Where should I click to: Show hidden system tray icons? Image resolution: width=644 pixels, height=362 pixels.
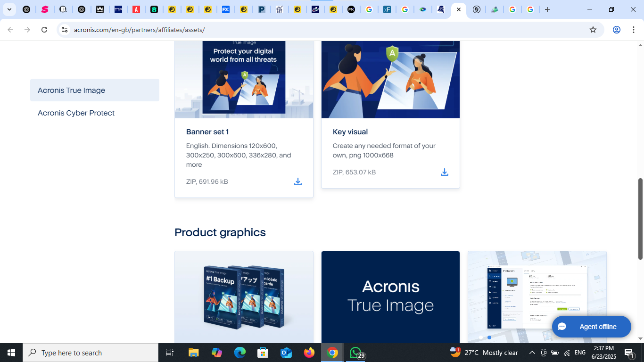click(532, 353)
